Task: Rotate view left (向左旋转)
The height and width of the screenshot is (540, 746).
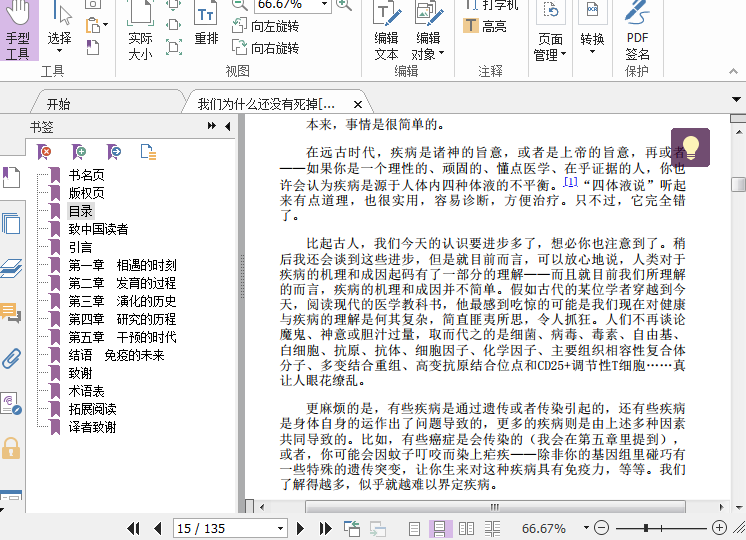Action: tap(265, 26)
